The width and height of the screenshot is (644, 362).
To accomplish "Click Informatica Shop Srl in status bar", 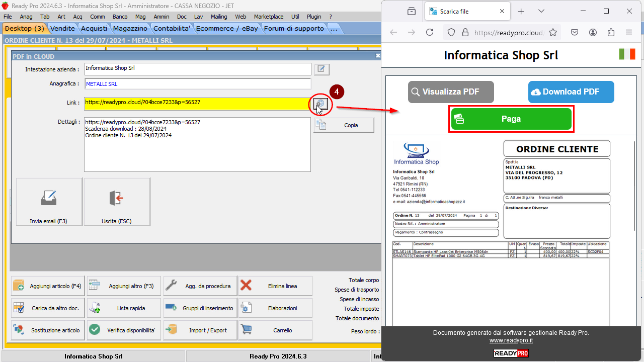I will (x=93, y=356).
